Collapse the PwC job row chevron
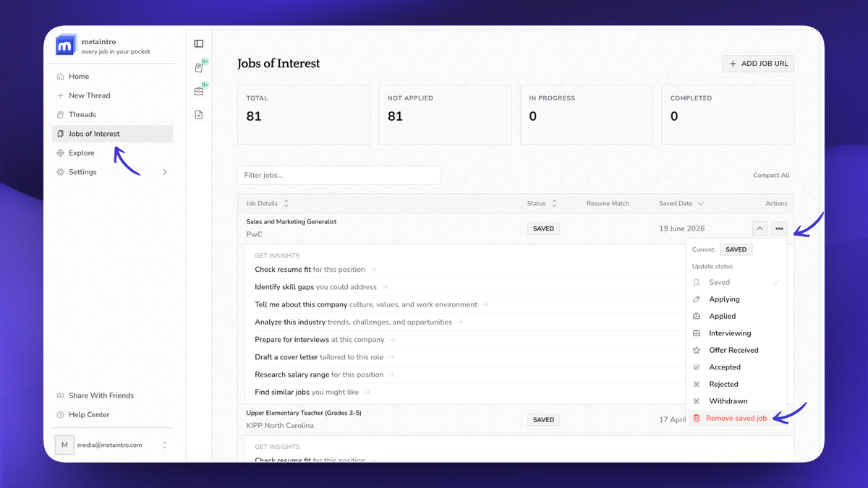The width and height of the screenshot is (868, 488). 759,228
